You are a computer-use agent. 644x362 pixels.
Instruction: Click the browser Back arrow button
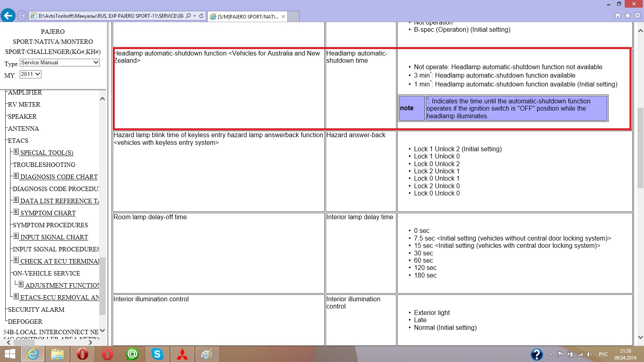tap(8, 16)
